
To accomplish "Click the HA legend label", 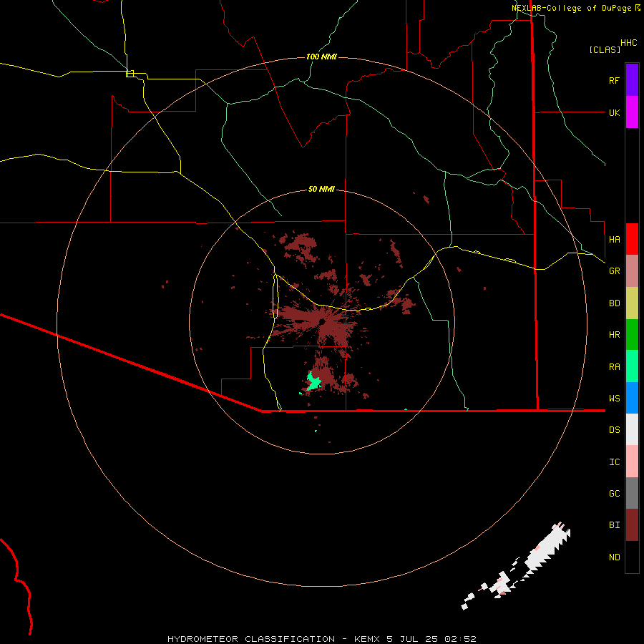I will click(614, 240).
